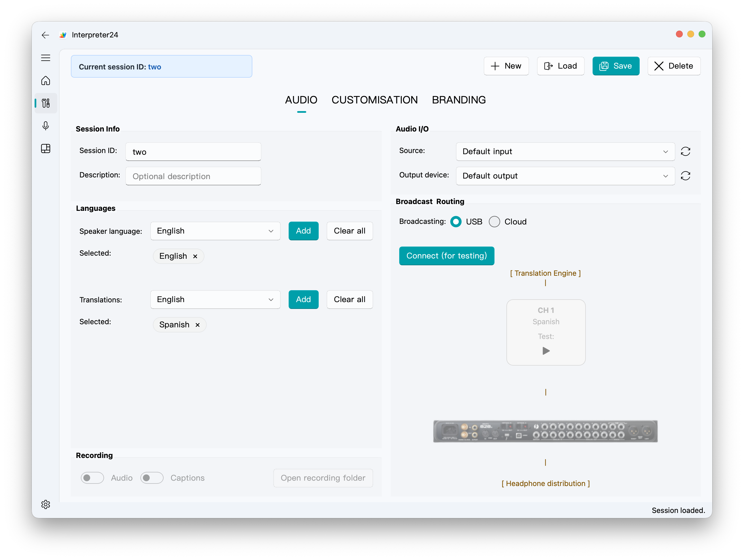Image resolution: width=744 pixels, height=560 pixels.
Task: Expand the Speaker language dropdown
Action: [x=215, y=231]
